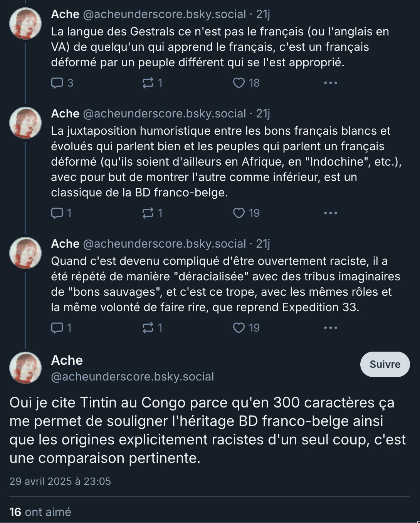
Task: Click the Suivre button to follow Ache
Action: pyautogui.click(x=385, y=364)
